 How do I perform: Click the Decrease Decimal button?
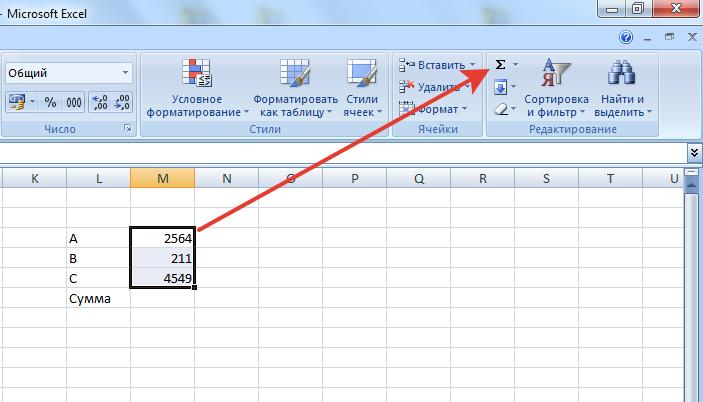123,102
